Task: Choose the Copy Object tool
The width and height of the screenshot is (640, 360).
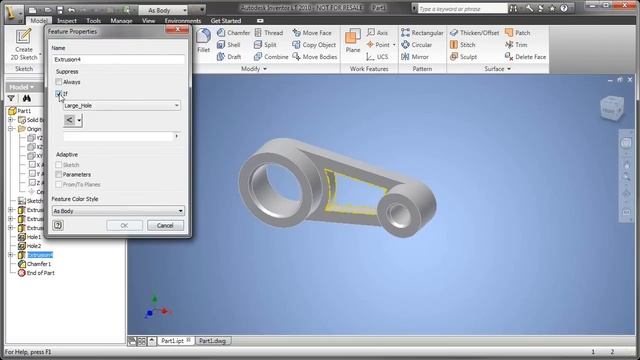Action: click(x=314, y=45)
